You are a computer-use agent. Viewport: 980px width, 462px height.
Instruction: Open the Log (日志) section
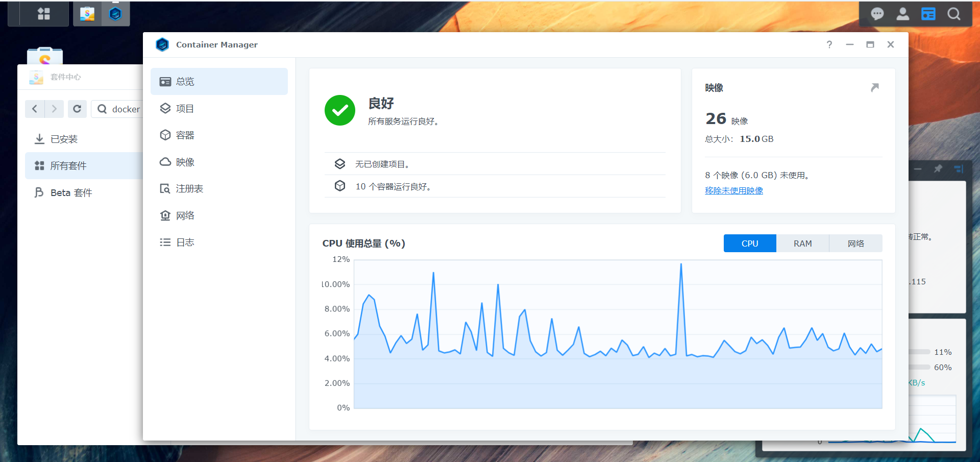tap(219, 242)
